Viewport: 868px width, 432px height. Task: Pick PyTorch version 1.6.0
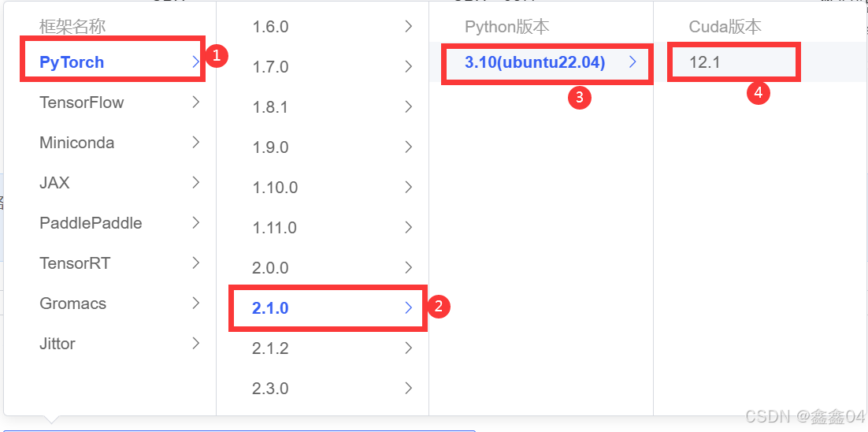coord(270,27)
